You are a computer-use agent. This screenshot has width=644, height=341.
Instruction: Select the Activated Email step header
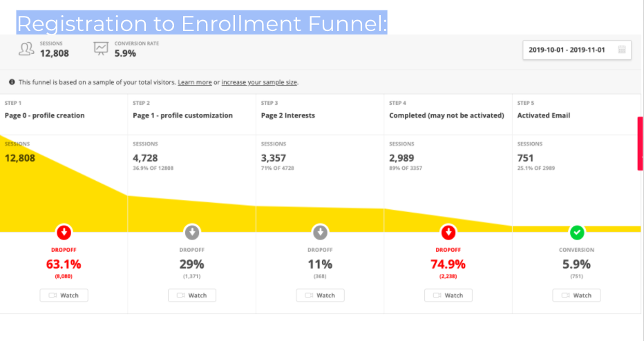pyautogui.click(x=544, y=115)
